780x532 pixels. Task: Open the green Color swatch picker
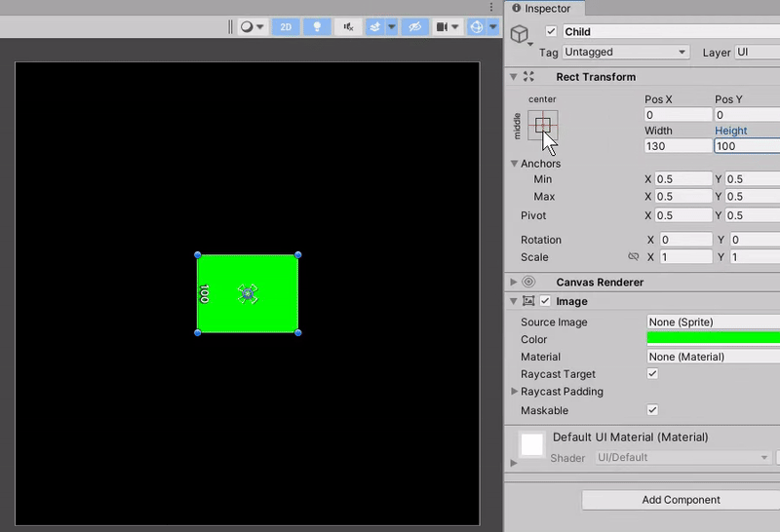714,339
